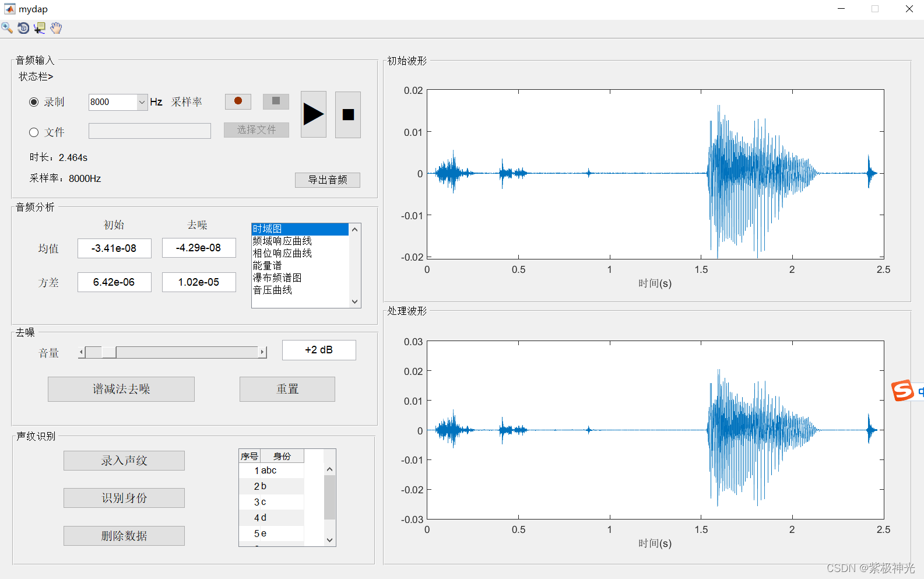Select the 录制 radio button
924x579 pixels.
pyautogui.click(x=34, y=102)
